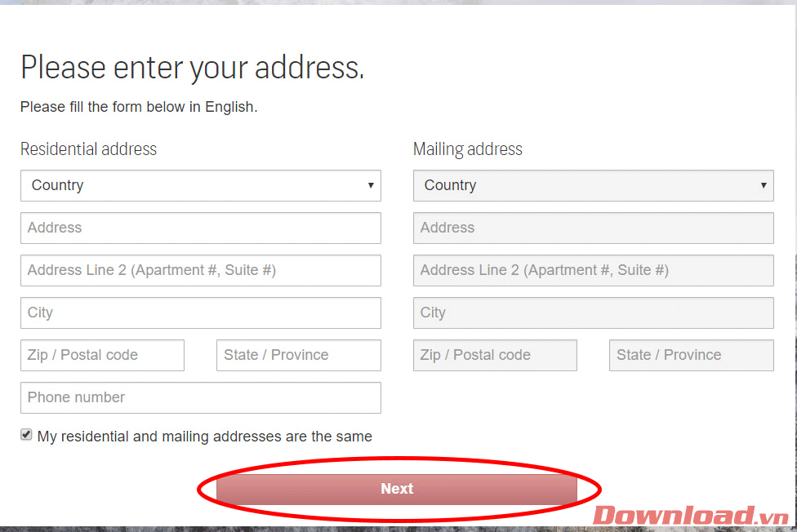Click the Mailing Address input field
Screen dimensions: 797x532
[x=593, y=228]
